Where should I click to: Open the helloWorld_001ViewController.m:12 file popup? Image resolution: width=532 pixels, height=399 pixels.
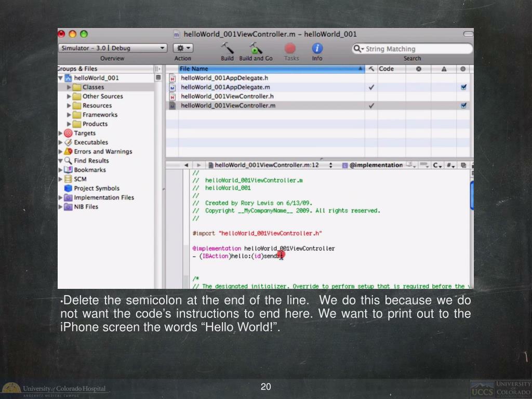[x=270, y=165]
